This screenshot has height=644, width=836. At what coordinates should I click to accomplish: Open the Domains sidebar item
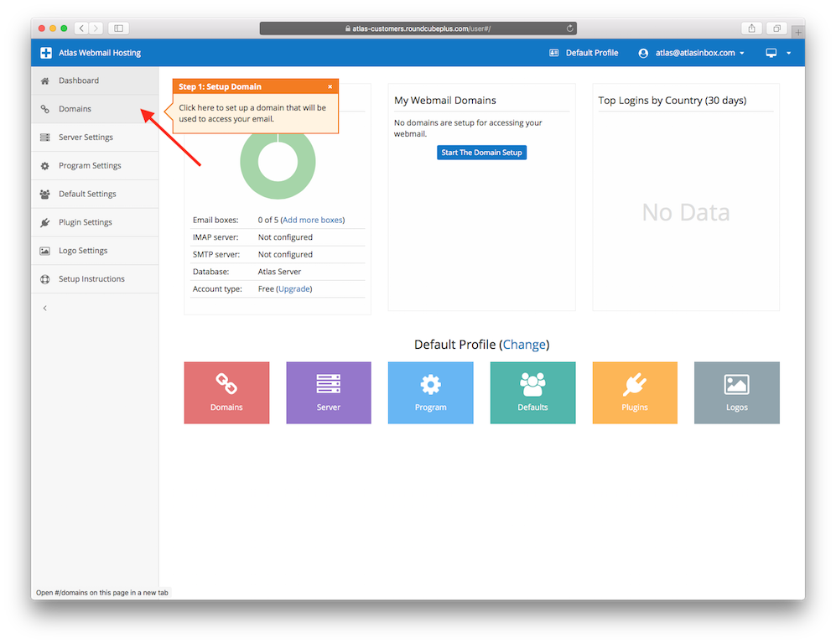pos(95,109)
